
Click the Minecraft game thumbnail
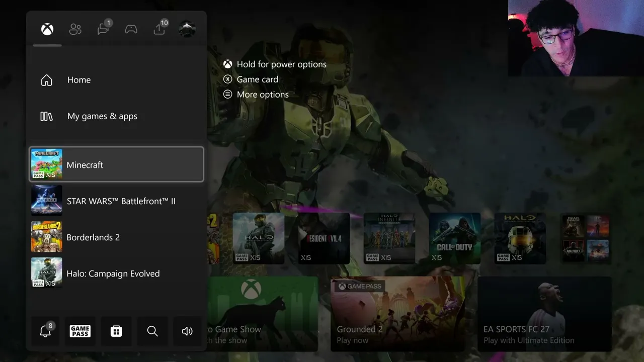click(x=47, y=164)
